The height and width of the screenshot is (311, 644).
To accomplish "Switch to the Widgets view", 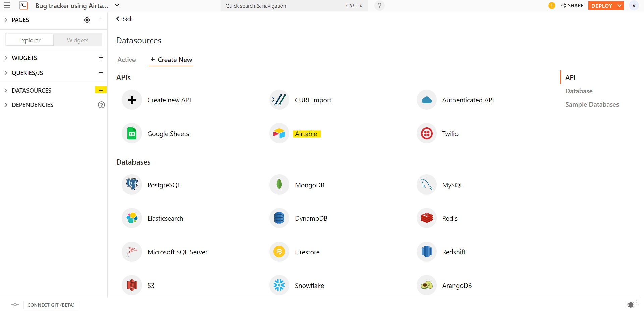I will (77, 40).
